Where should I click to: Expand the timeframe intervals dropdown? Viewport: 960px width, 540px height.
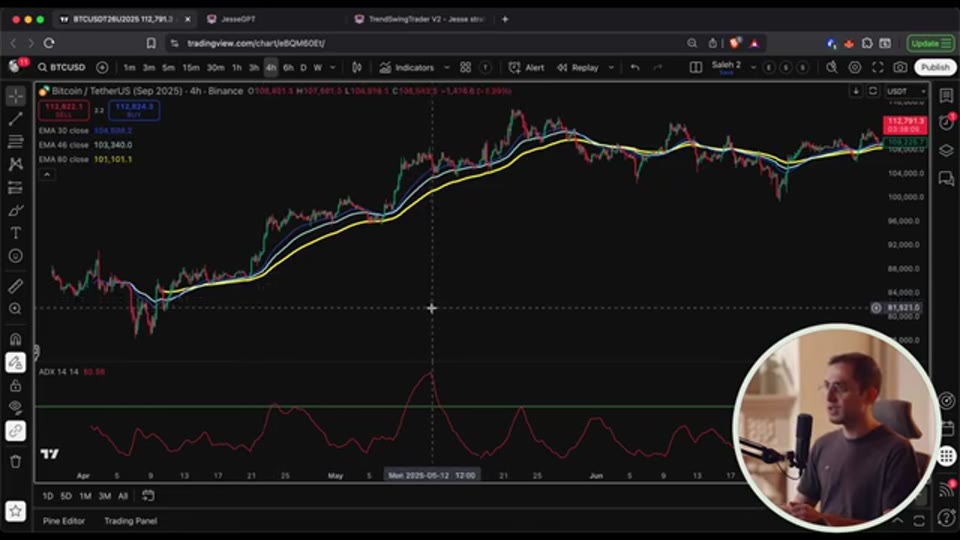332,67
